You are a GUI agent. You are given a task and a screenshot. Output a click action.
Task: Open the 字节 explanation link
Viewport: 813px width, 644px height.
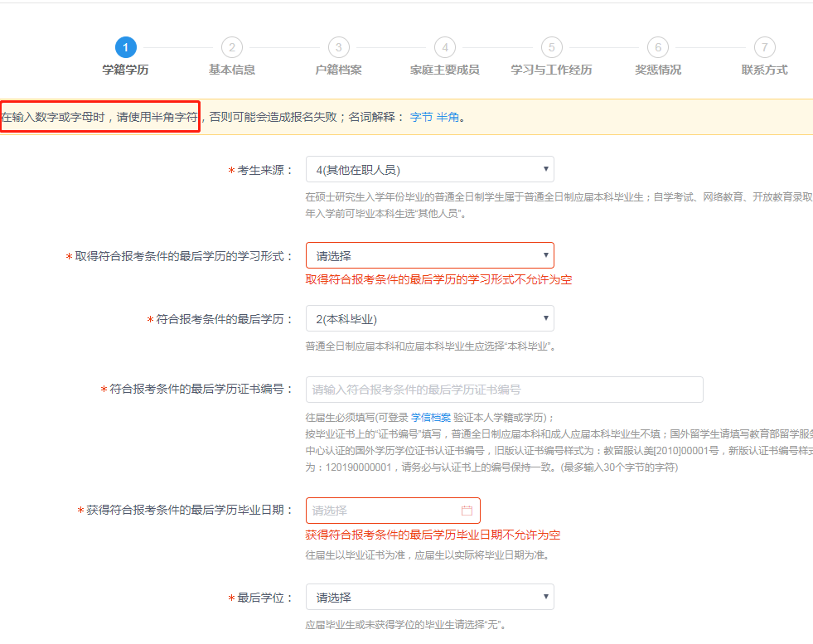(421, 117)
